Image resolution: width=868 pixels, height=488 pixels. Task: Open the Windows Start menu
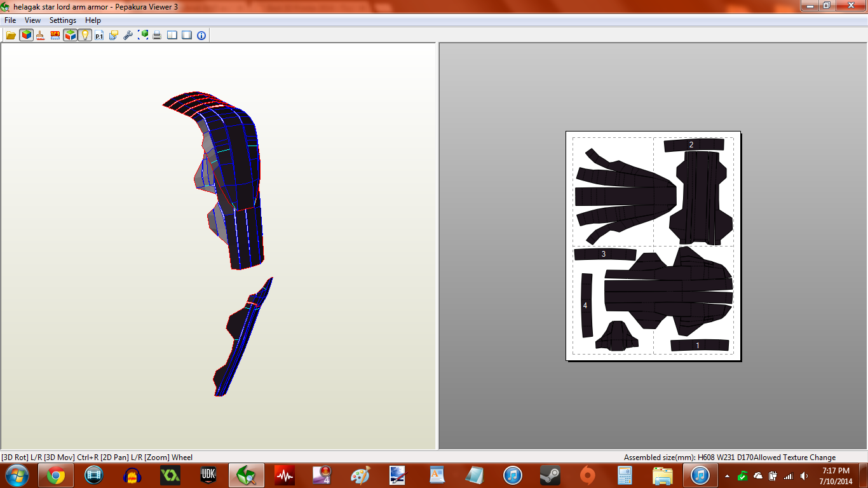point(16,475)
